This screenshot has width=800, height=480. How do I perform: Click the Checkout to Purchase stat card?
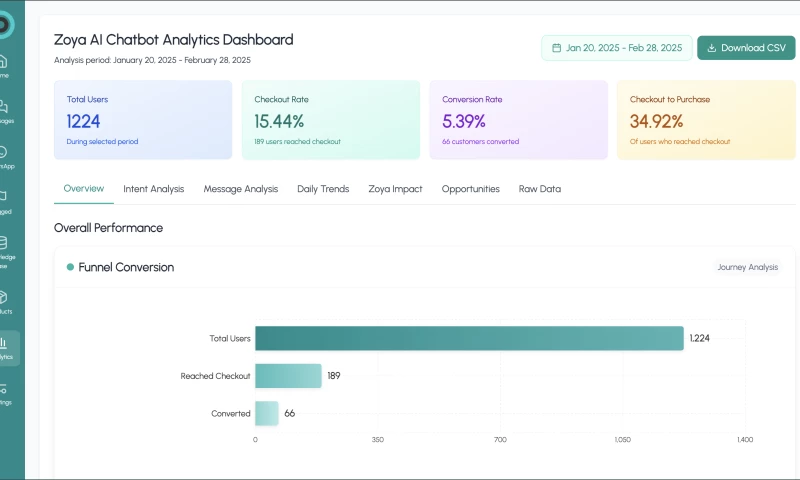pos(706,120)
